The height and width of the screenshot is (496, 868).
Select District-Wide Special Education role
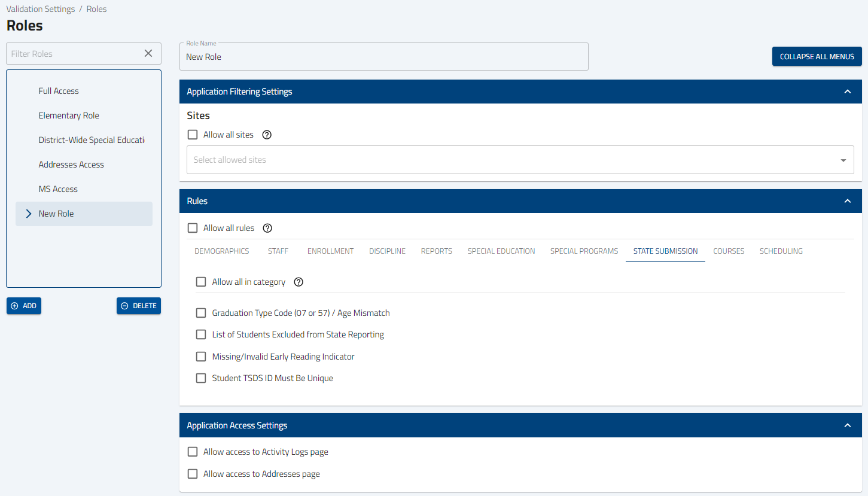tap(84, 140)
